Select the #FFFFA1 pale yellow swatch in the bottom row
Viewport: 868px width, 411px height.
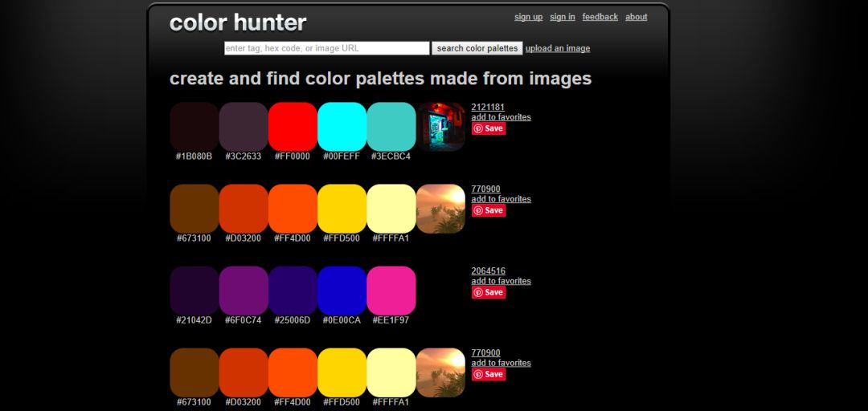point(391,372)
